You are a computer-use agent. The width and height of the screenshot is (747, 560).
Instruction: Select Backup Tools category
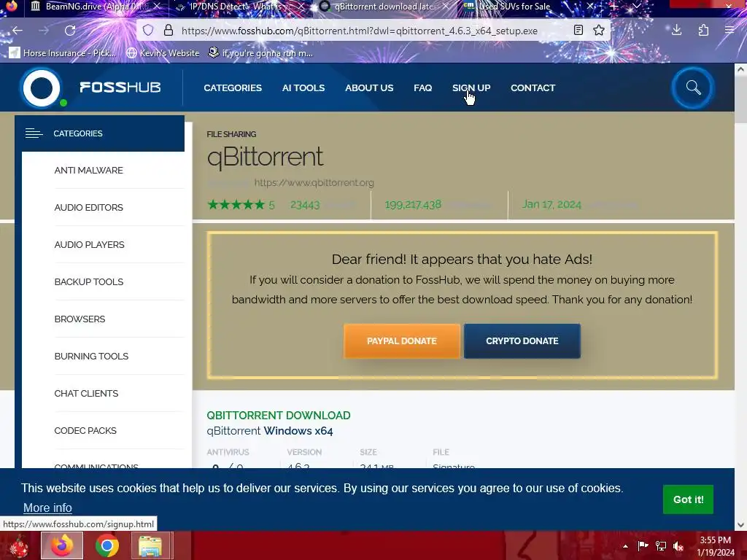click(88, 281)
